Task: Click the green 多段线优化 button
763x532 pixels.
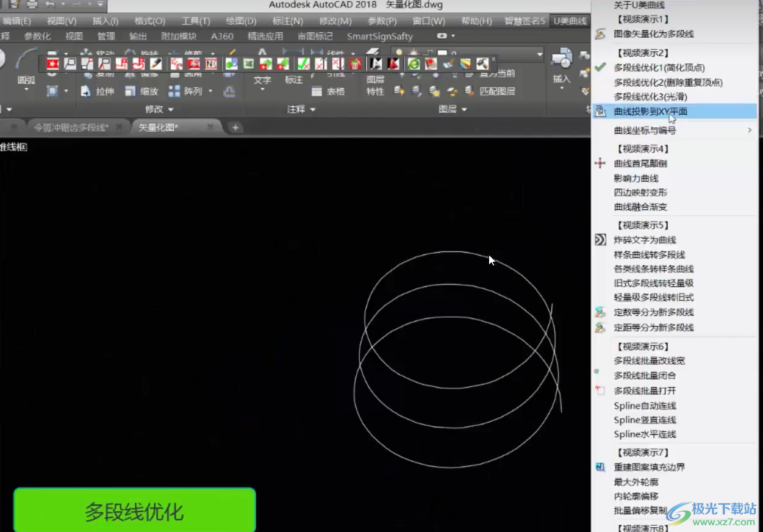Action: [x=134, y=511]
